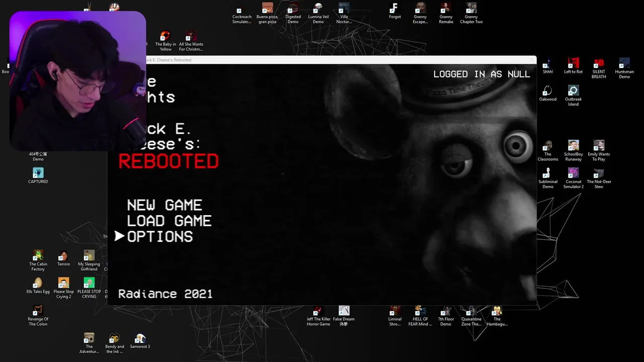Image resolution: width=644 pixels, height=362 pixels.
Task: Open Subliminal Demo desktop shortcut
Action: (548, 178)
